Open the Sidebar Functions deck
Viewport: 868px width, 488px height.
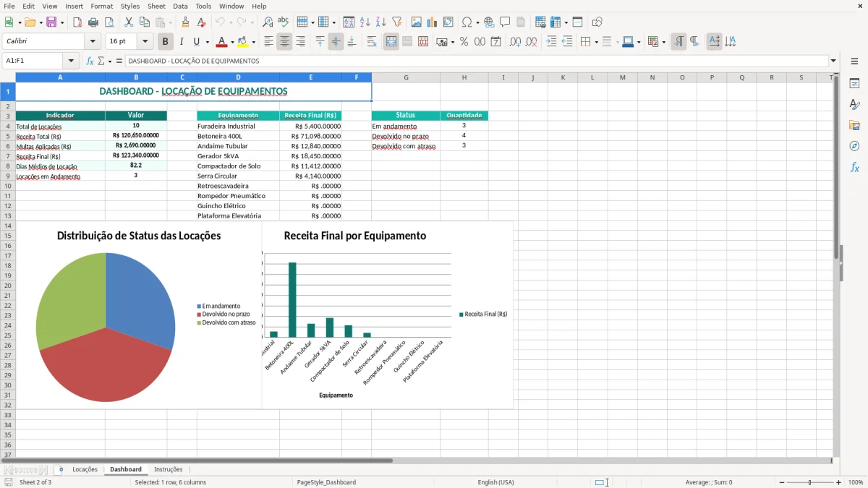coord(854,167)
